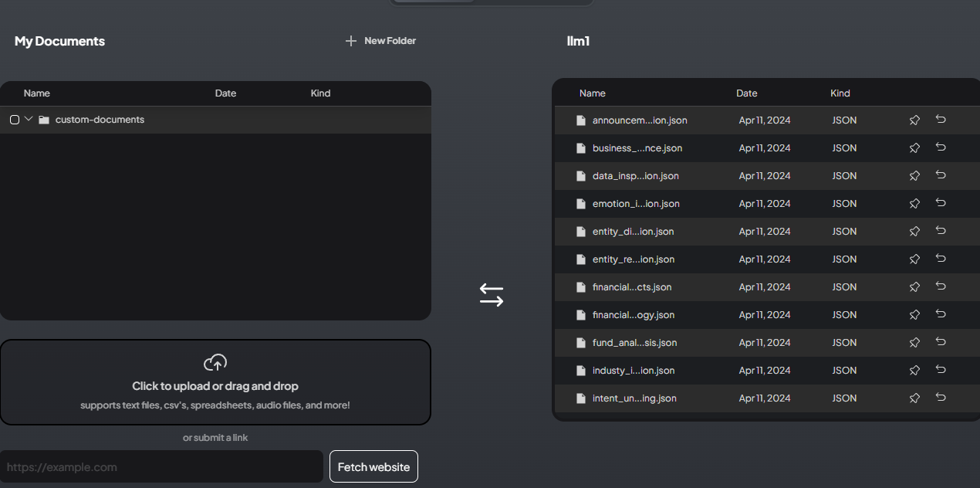Pin the emotion_i...ion.json file
980x488 pixels.
[x=914, y=203]
